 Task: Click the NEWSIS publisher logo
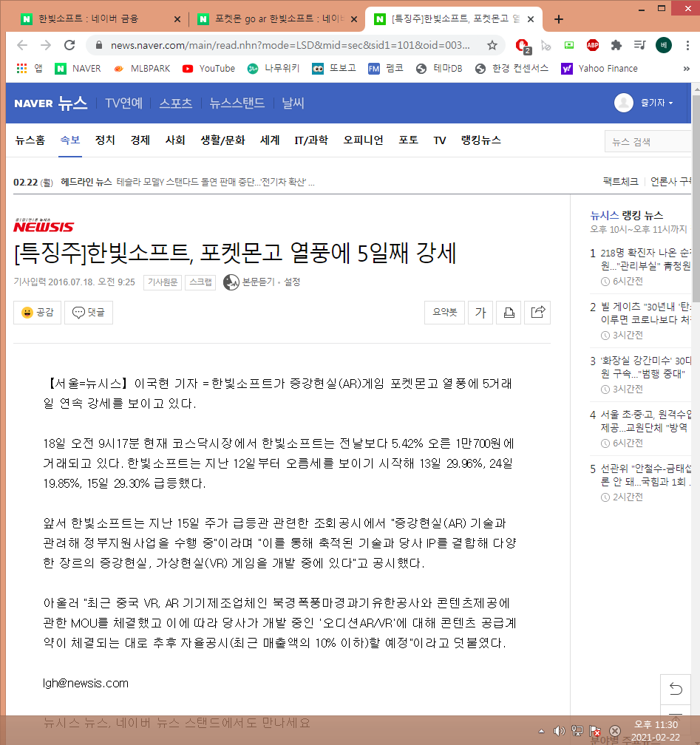44,225
